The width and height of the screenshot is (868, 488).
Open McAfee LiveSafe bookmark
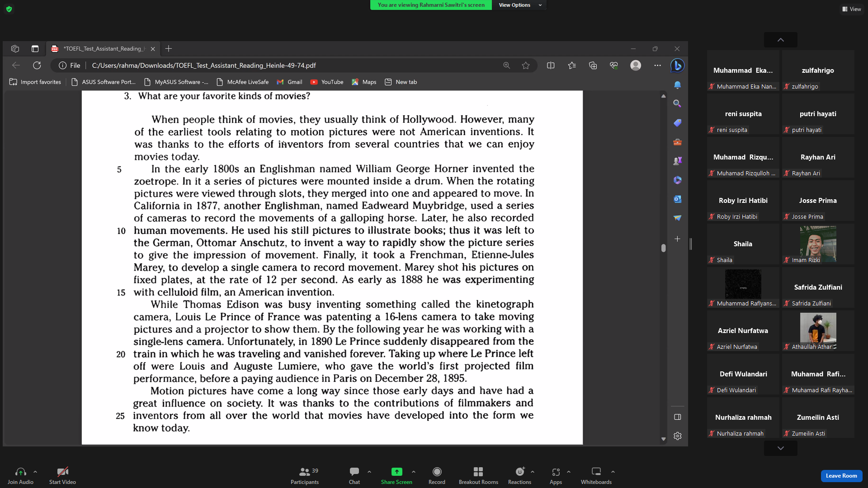point(243,82)
